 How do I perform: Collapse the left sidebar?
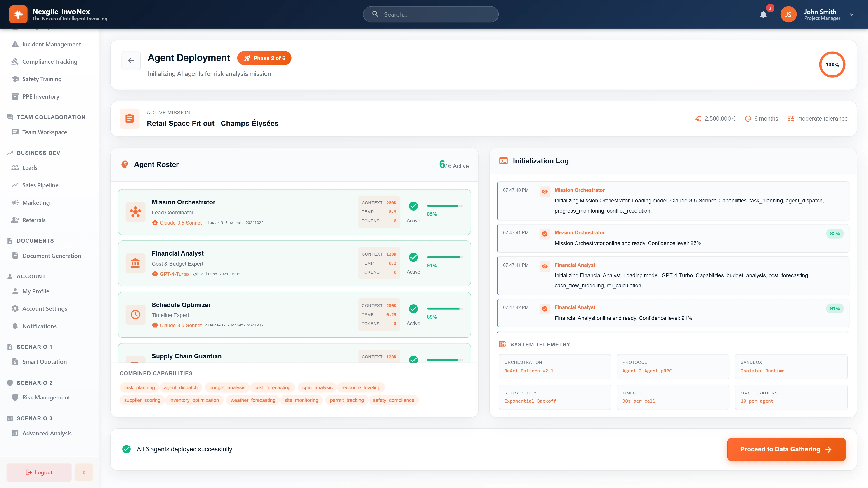(x=84, y=472)
